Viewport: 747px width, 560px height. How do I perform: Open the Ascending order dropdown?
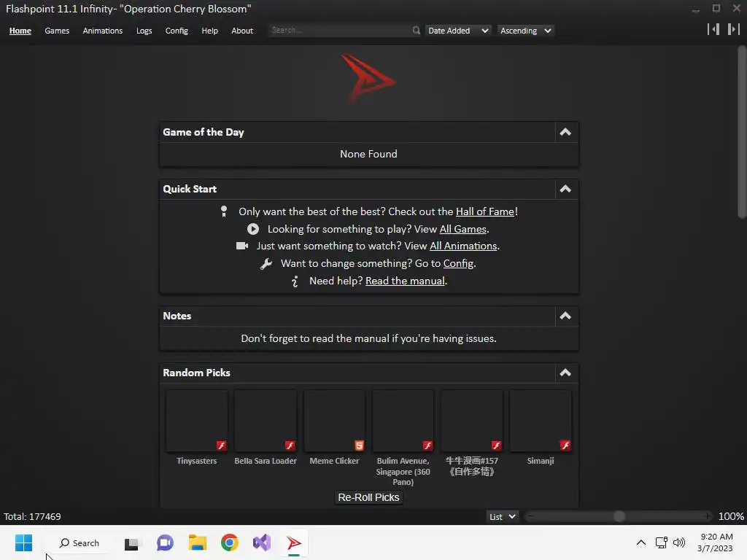pos(525,31)
